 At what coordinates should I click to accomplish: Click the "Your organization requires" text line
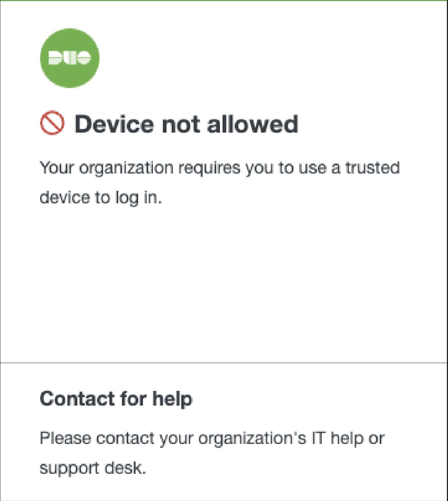[x=220, y=168]
